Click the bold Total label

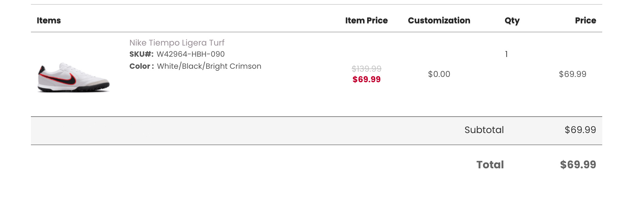point(490,165)
